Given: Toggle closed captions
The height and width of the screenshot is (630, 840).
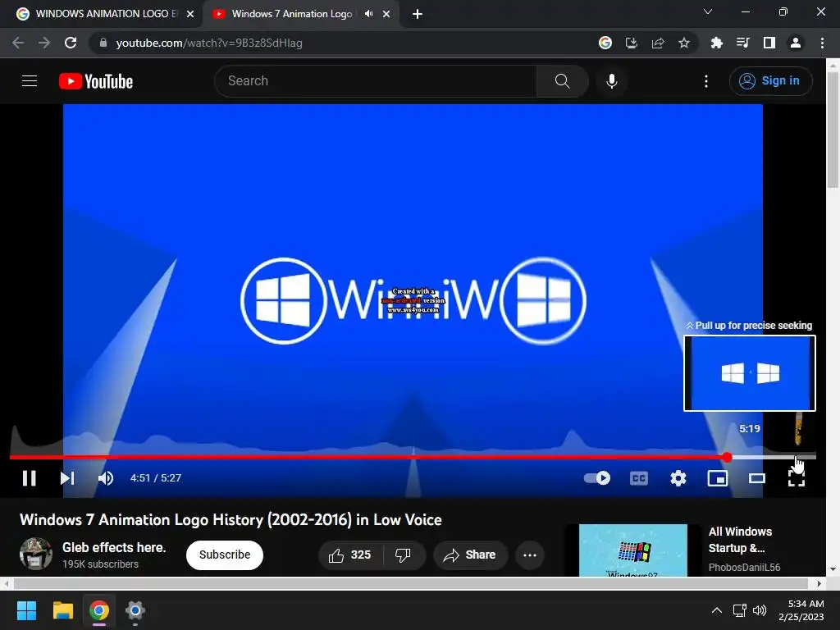Looking at the screenshot, I should point(638,478).
